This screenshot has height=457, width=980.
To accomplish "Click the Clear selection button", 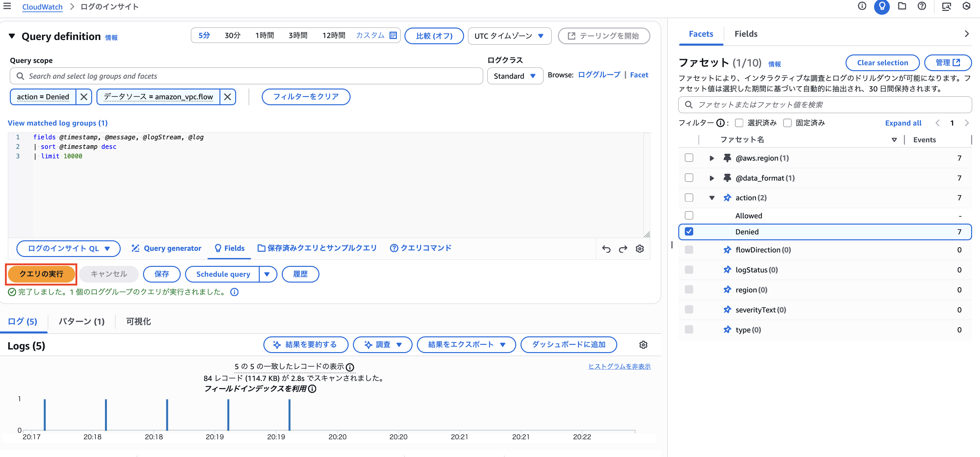I will [x=882, y=63].
